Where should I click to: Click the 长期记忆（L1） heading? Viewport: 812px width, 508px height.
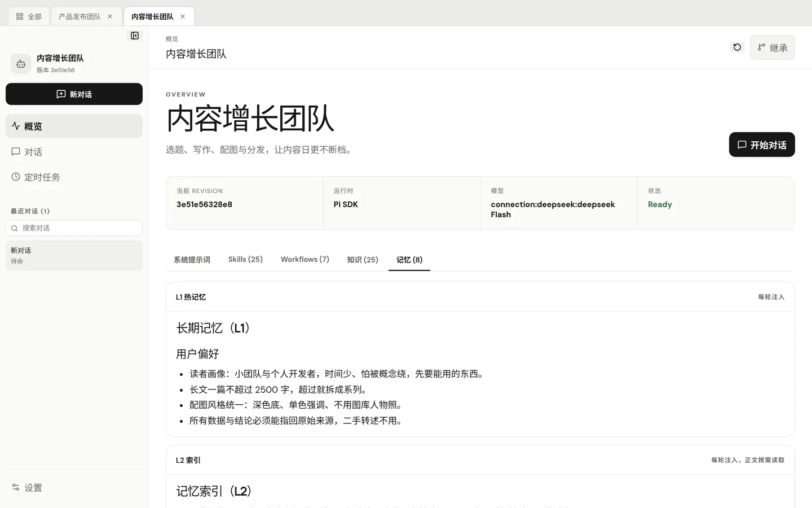[x=213, y=328]
